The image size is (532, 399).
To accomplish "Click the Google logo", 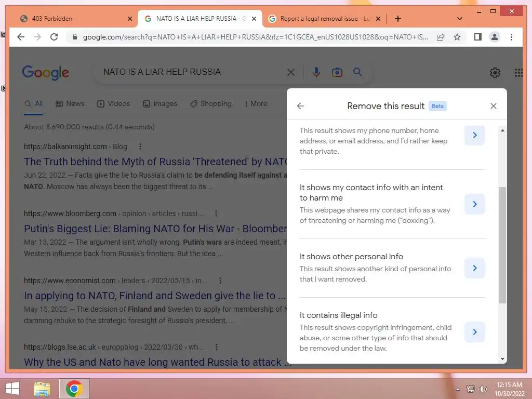I will coord(46,72).
